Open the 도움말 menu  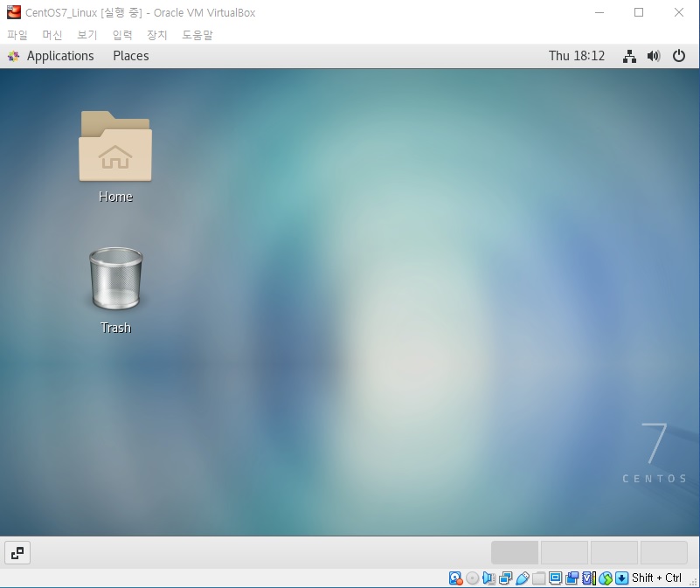click(x=198, y=35)
